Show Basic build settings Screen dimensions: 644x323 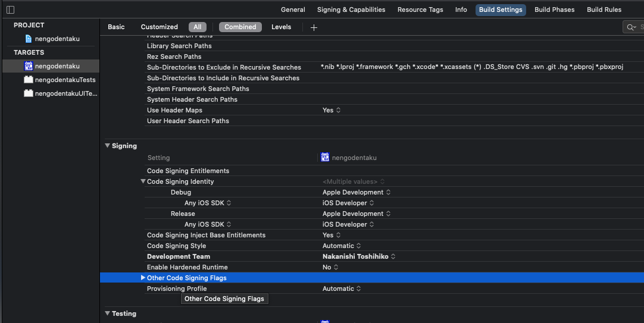[x=116, y=27]
